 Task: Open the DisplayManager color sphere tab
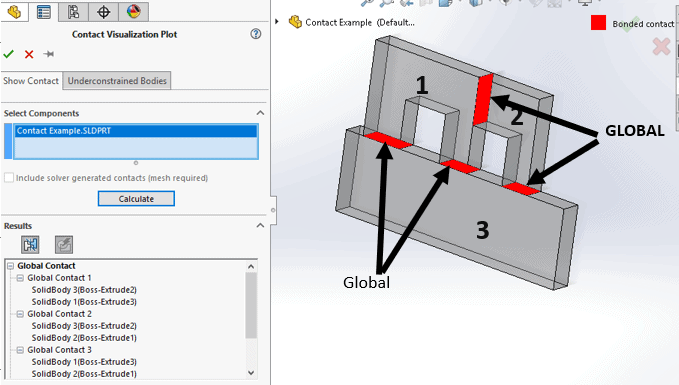tap(134, 12)
